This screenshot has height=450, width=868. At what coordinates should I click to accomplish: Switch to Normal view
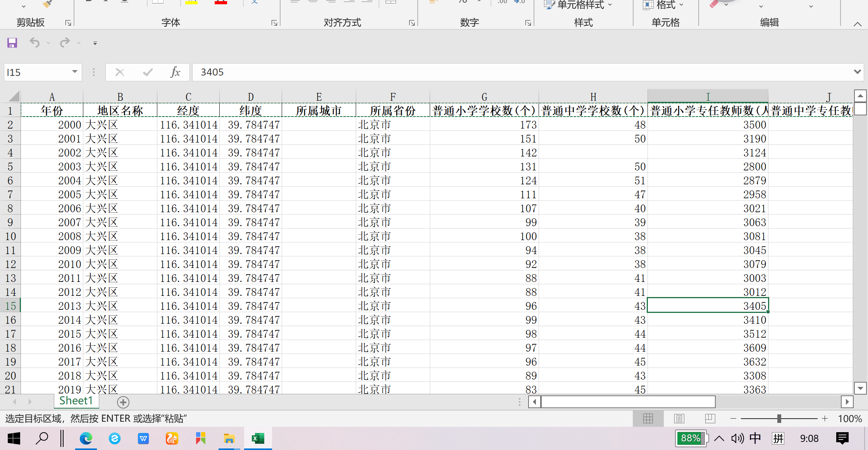[x=648, y=419]
